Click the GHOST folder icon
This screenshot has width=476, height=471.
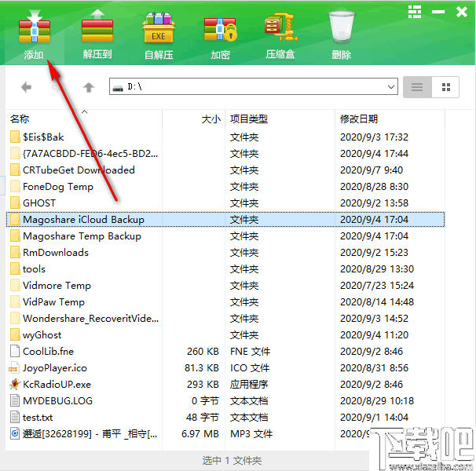pyautogui.click(x=15, y=203)
